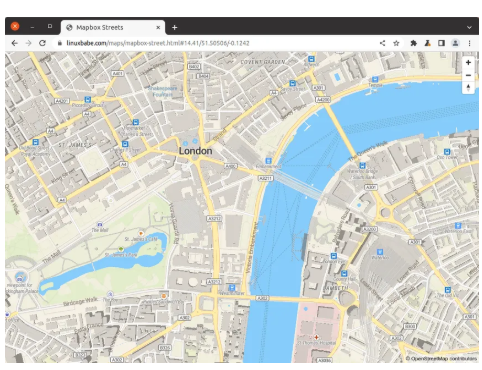Click the lock icon before the URL
Image resolution: width=482 pixels, height=370 pixels.
(x=59, y=43)
